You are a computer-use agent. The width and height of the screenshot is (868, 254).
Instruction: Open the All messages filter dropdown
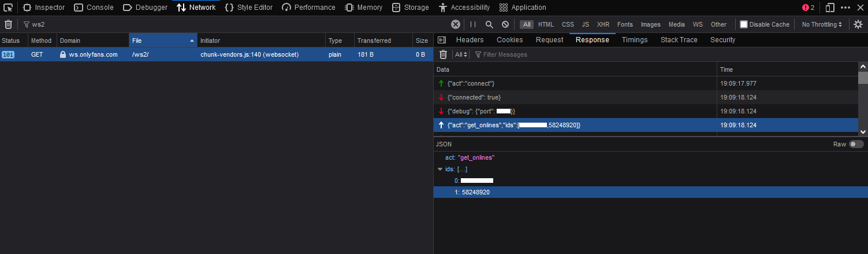point(461,54)
